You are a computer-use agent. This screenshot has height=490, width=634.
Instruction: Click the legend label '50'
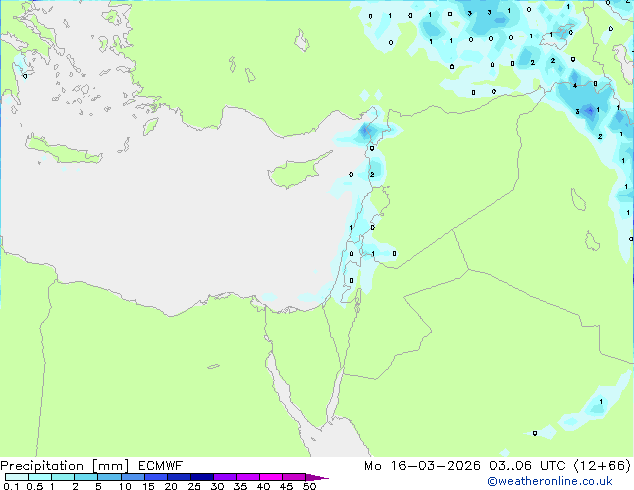[309, 486]
